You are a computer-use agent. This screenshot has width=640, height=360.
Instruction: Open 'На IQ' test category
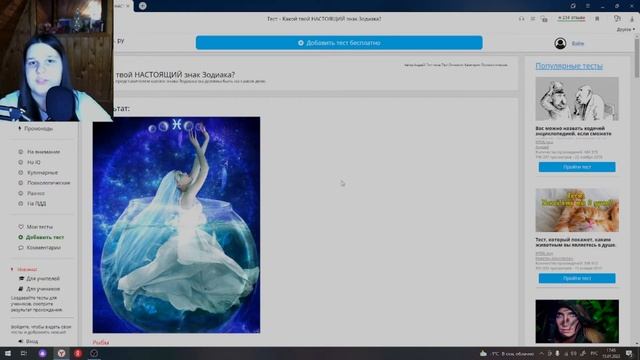coord(34,162)
